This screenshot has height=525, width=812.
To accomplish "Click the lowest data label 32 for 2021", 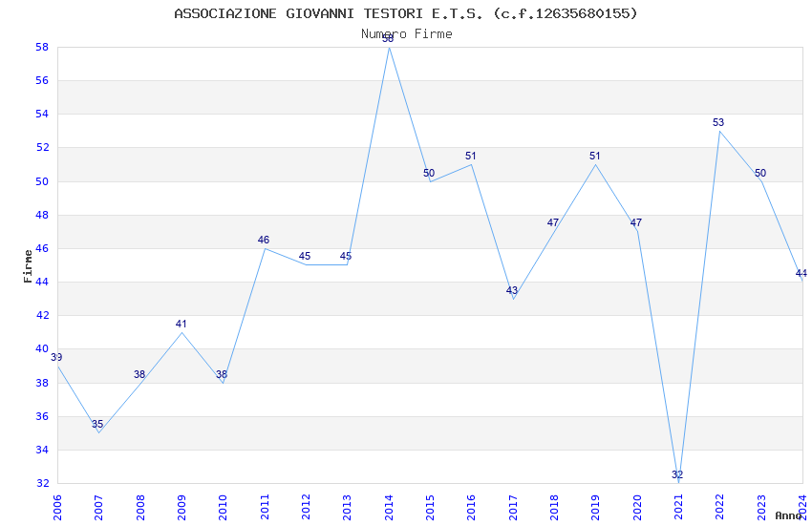I will click(677, 474).
